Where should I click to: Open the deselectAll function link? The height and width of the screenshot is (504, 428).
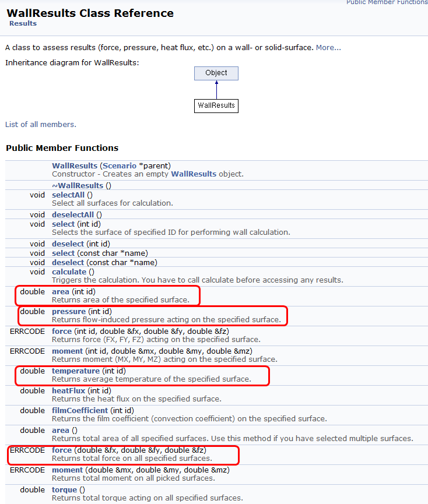[x=73, y=215]
